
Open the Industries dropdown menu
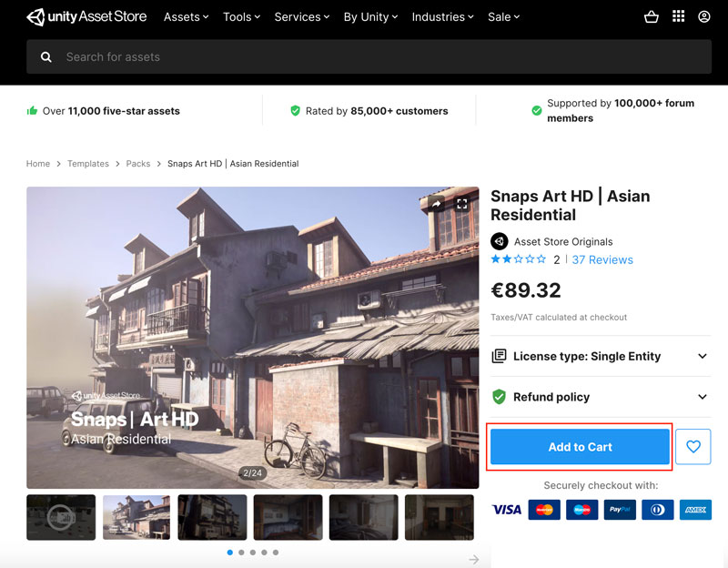point(442,17)
